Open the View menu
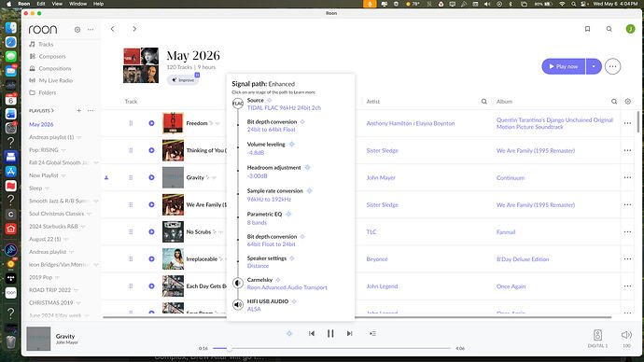Image resolution: width=644 pixels, height=362 pixels. (57, 4)
